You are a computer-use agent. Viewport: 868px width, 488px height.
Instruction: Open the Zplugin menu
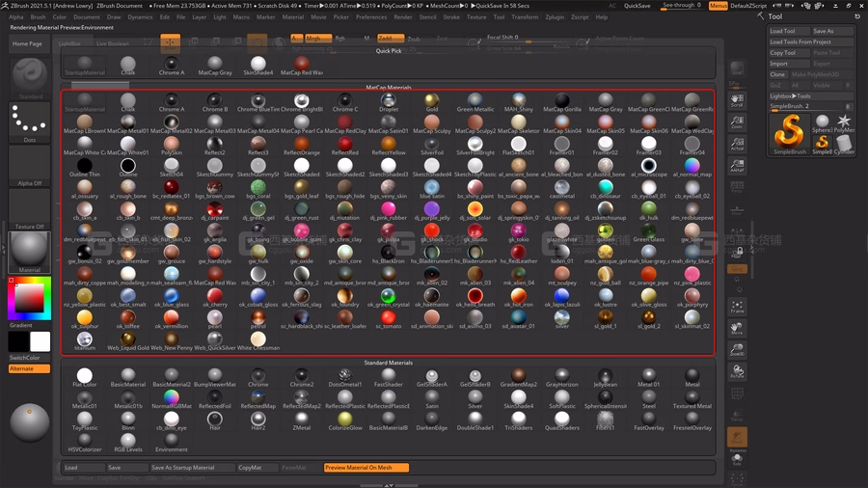click(555, 17)
